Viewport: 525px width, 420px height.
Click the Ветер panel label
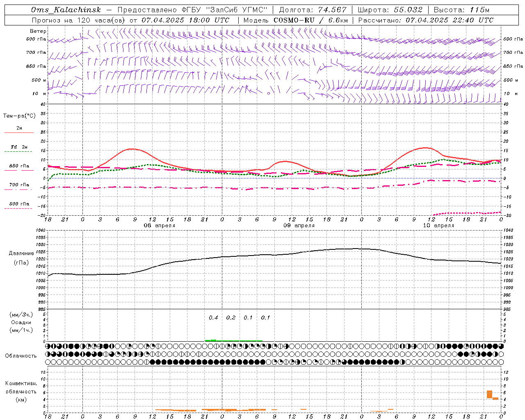(38, 31)
